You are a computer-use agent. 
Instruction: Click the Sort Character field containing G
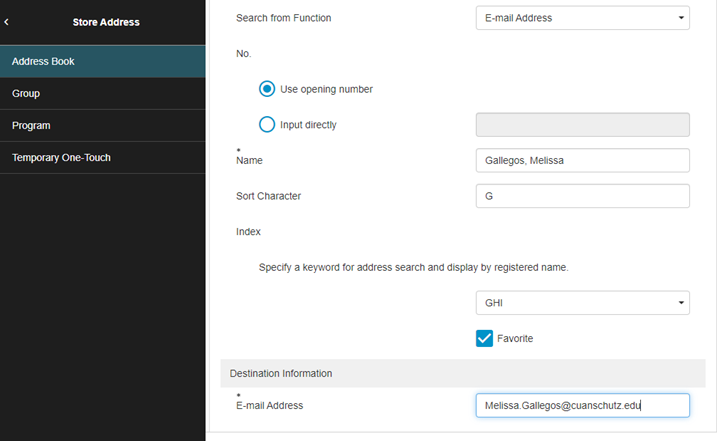pyautogui.click(x=582, y=196)
